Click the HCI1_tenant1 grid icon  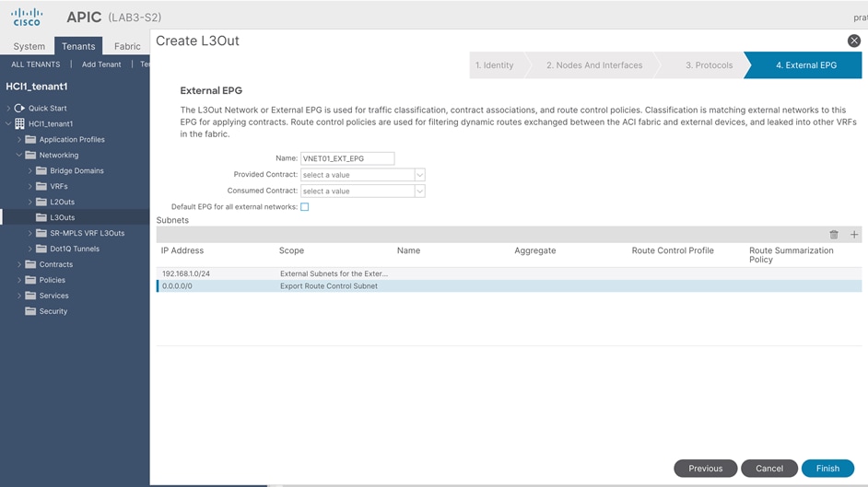click(x=19, y=124)
